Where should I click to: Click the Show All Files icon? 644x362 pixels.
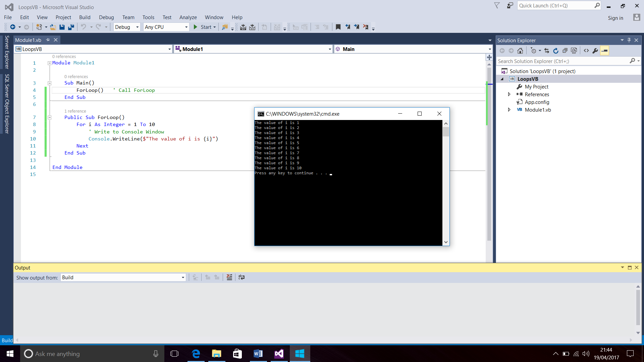coord(574,51)
